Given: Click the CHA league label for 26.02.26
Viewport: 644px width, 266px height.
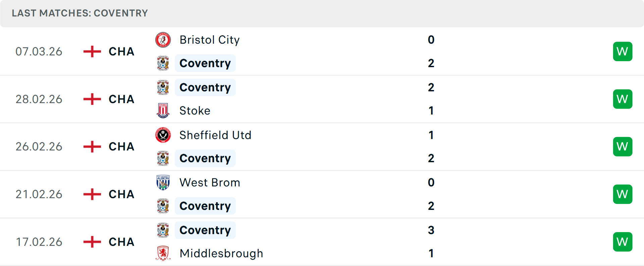Looking at the screenshot, I should pyautogui.click(x=121, y=147).
